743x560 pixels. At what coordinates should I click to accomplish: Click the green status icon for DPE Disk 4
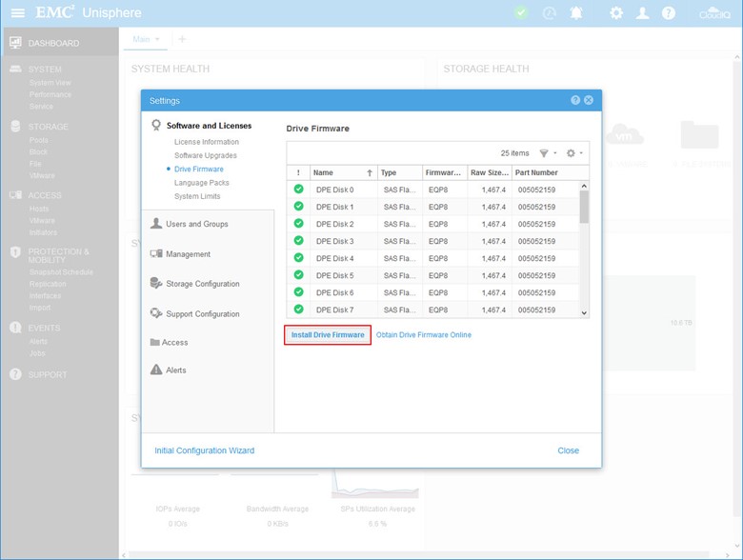point(298,257)
